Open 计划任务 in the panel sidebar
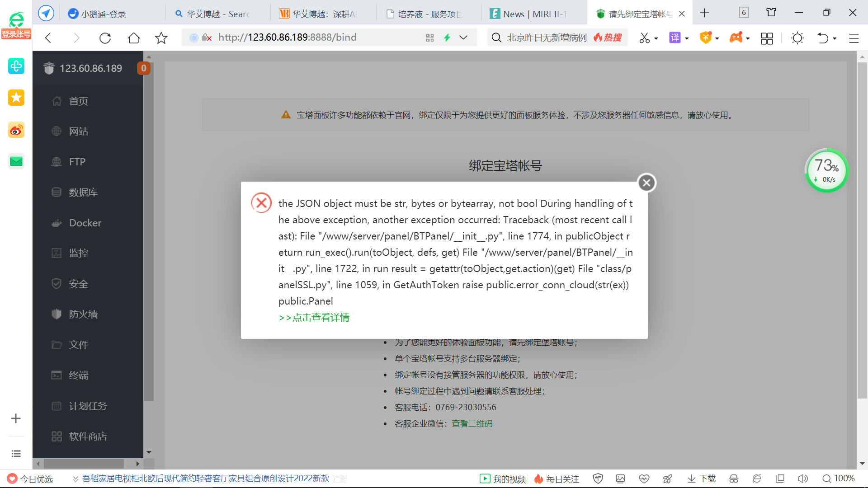The image size is (868, 488). (88, 406)
